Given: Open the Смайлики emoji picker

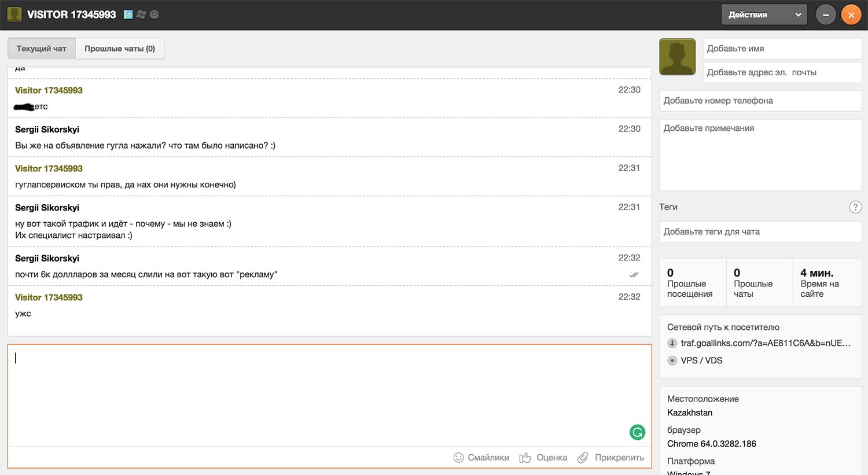Looking at the screenshot, I should tap(481, 458).
